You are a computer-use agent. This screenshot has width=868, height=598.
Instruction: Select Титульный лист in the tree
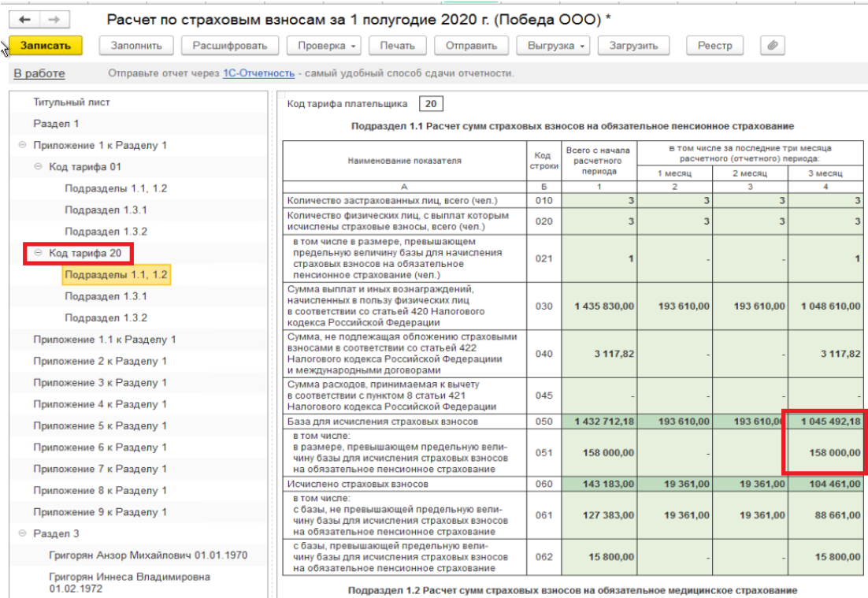72,102
